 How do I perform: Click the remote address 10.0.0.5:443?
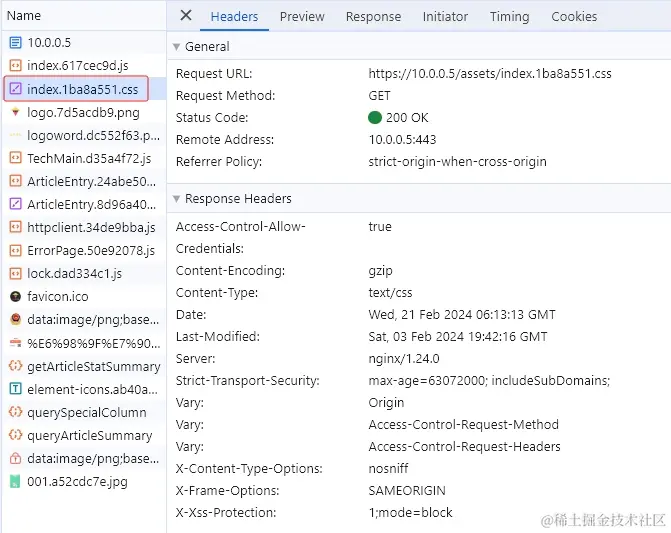tap(402, 139)
